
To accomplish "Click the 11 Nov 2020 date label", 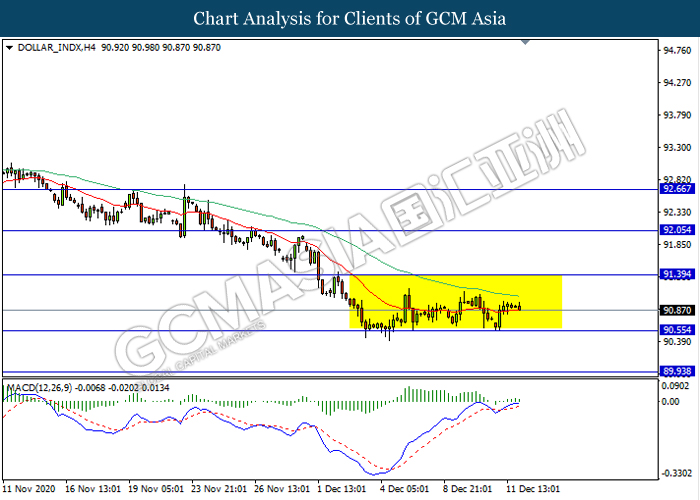I will 29,489.
